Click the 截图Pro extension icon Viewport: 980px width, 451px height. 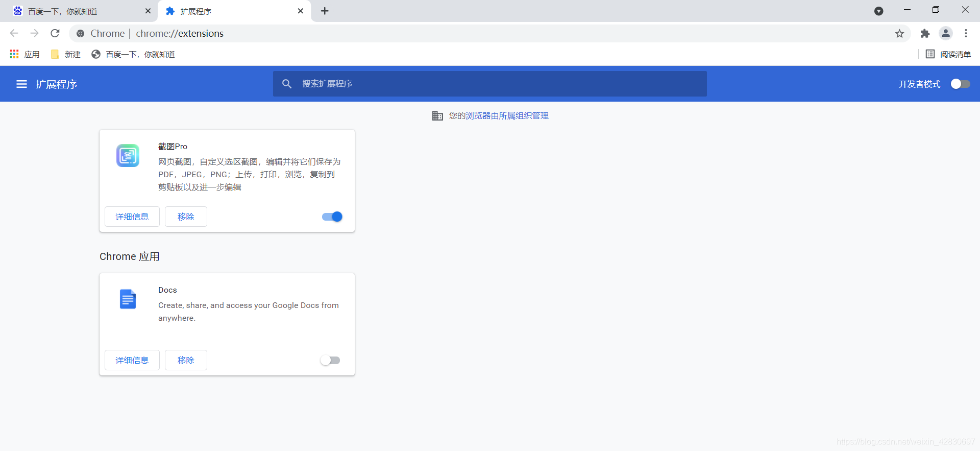[x=128, y=156]
